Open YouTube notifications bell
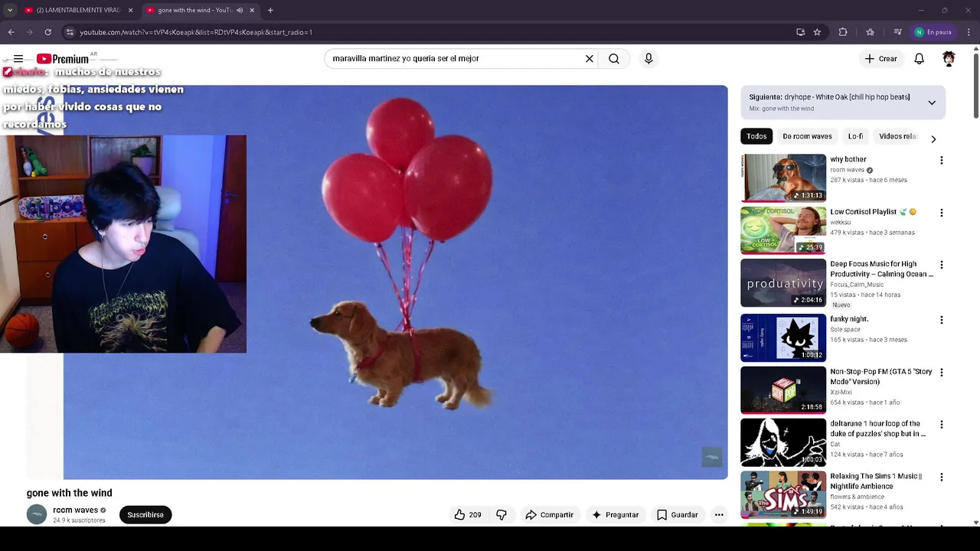 (x=920, y=59)
